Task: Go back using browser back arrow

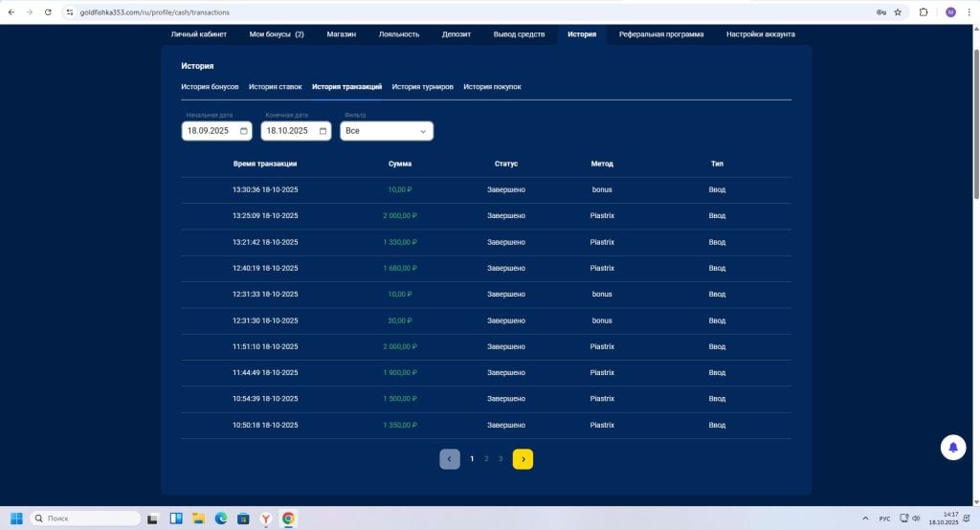Action: pyautogui.click(x=11, y=11)
